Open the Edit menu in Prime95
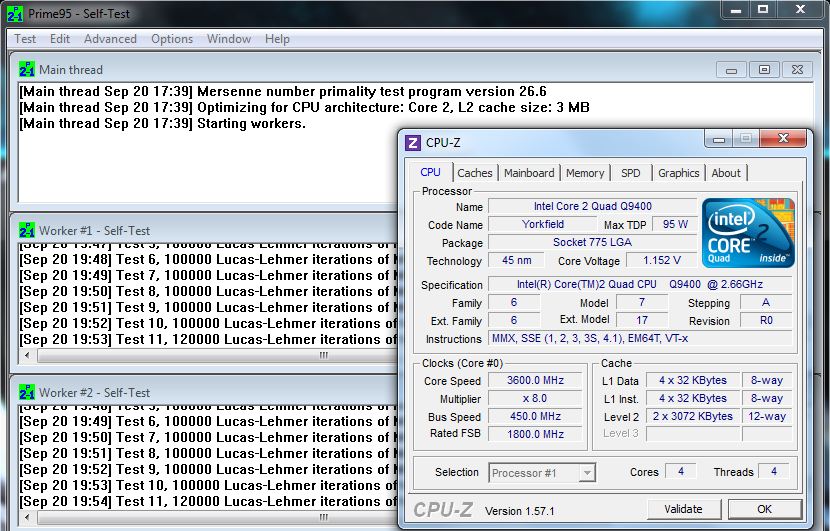830x531 pixels. (x=60, y=39)
